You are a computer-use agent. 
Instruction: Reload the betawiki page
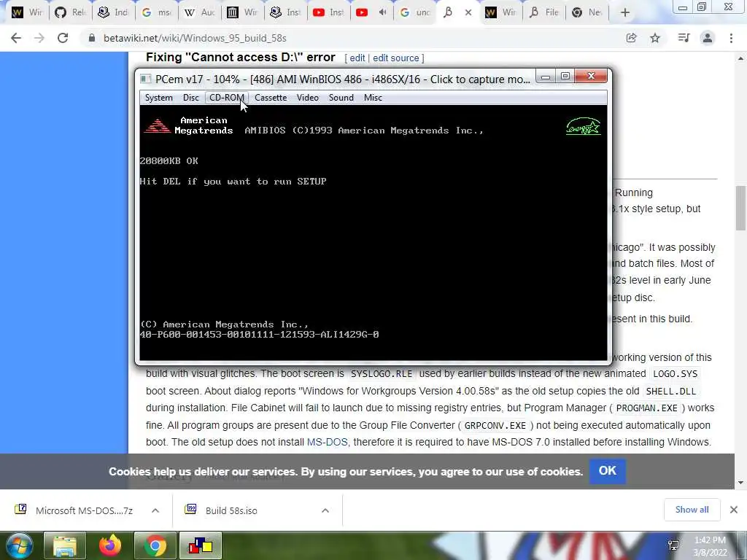click(x=63, y=38)
